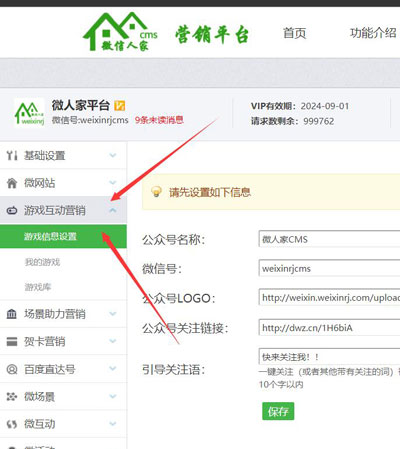
Task: Click the 微信号:weixinrjcms text
Action: 90,120
